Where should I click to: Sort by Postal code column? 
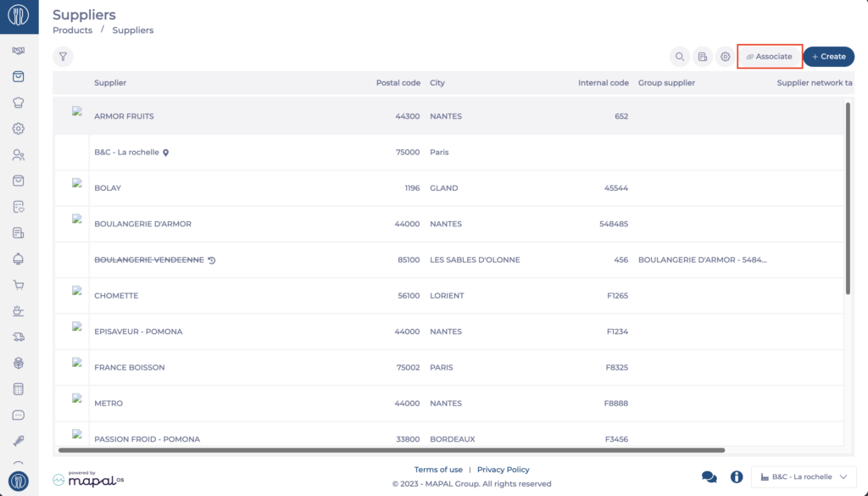pyautogui.click(x=398, y=82)
